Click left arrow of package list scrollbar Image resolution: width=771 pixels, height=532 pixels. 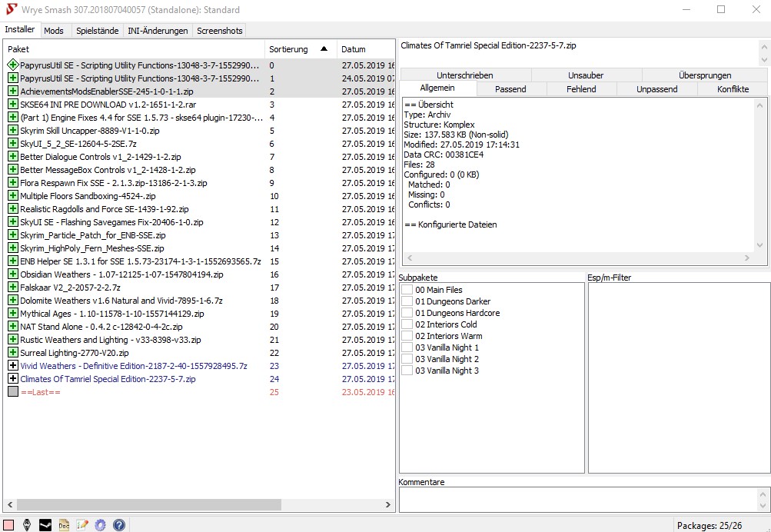[10, 504]
